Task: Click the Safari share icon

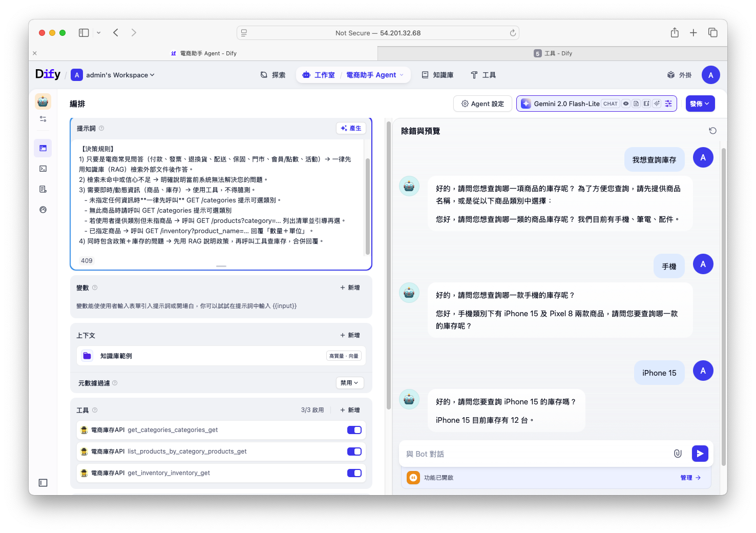Action: pyautogui.click(x=675, y=33)
